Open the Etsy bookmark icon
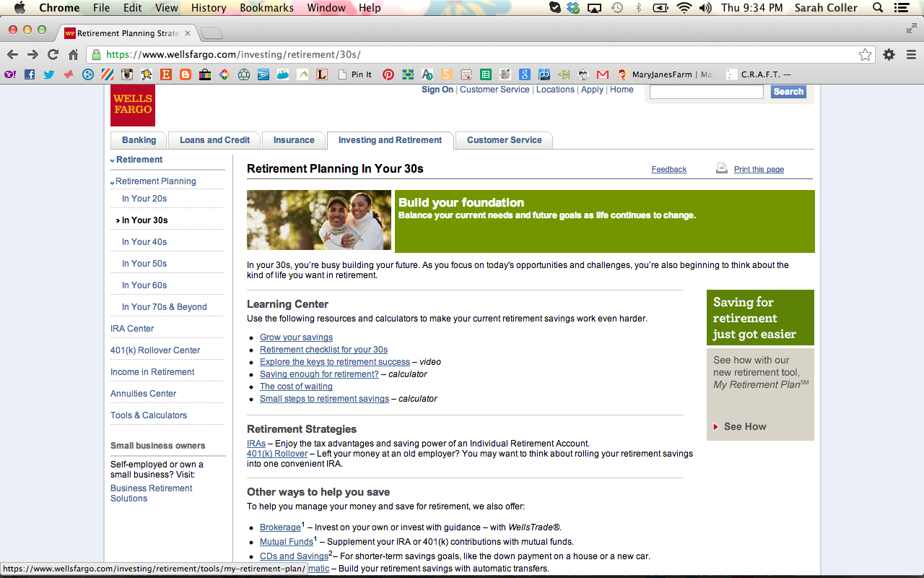Image resolution: width=924 pixels, height=578 pixels. [x=166, y=74]
